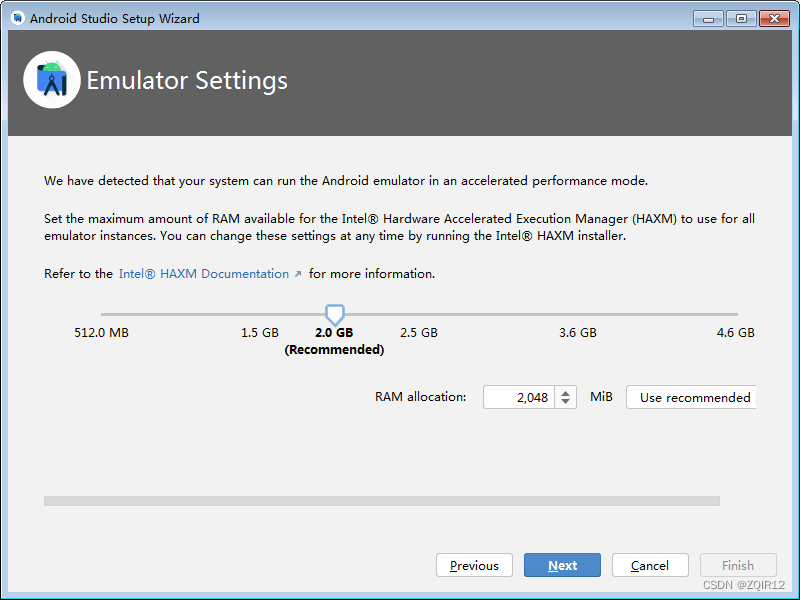Go back with the Previous button
The image size is (800, 600).
coord(474,565)
